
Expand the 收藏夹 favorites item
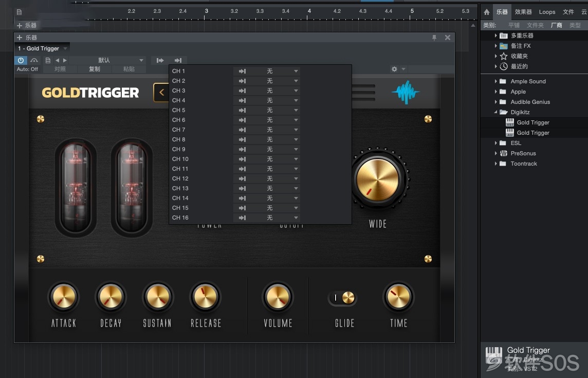pos(496,56)
